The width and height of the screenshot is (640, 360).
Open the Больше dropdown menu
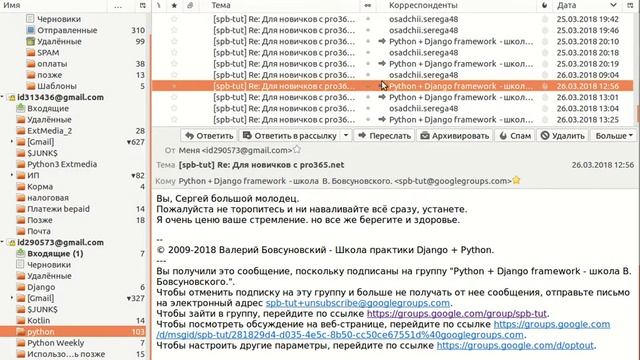(613, 136)
